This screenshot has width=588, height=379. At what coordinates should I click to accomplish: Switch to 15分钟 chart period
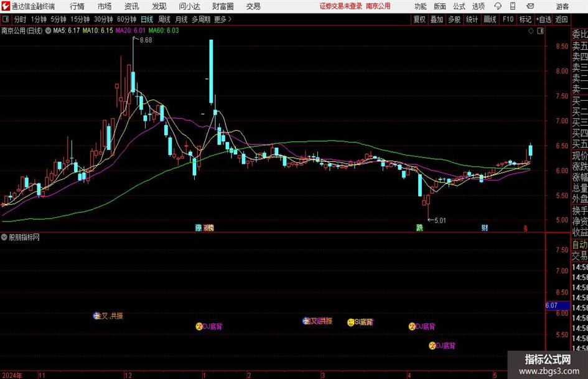[x=80, y=19]
